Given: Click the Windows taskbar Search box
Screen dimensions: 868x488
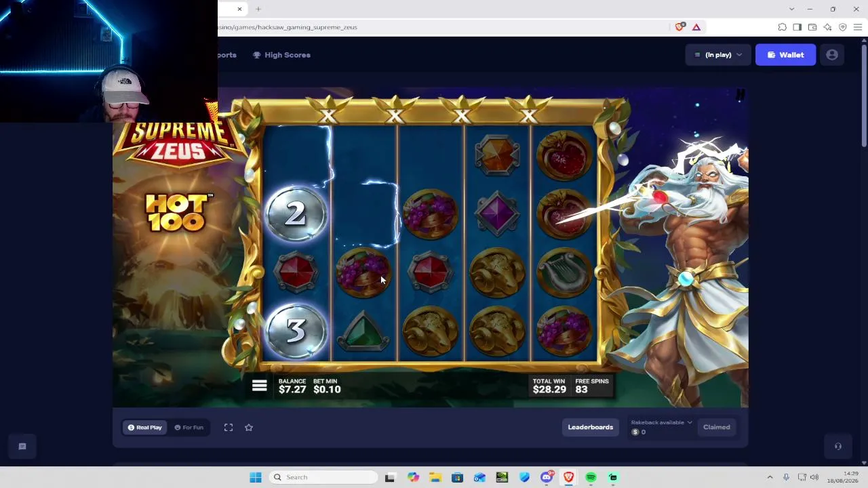Looking at the screenshot, I should (x=323, y=477).
